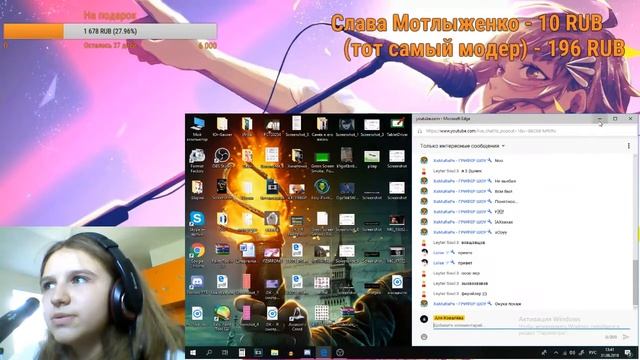Open the Calculator taskbar icon
This screenshot has width=640, height=360.
point(242,353)
